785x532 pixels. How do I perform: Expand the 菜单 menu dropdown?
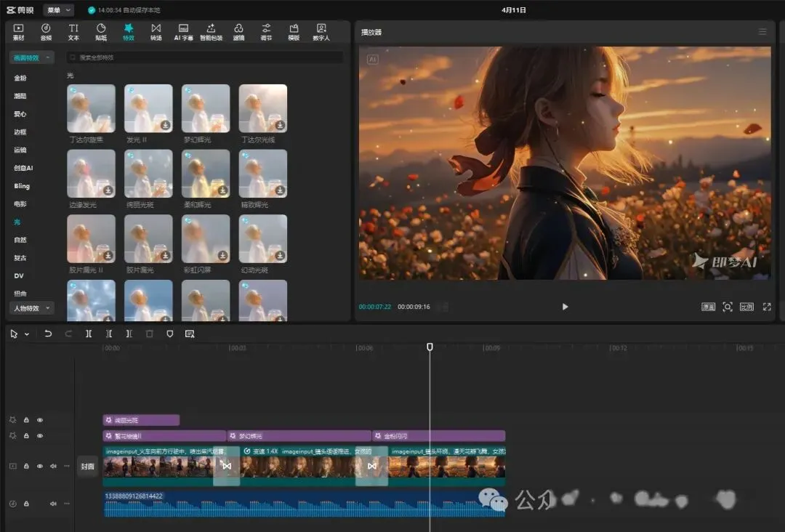point(58,10)
